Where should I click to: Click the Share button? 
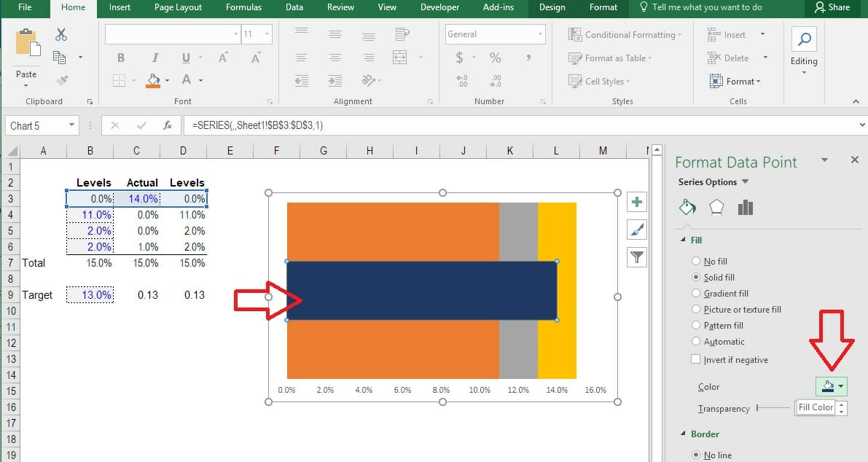(x=832, y=8)
